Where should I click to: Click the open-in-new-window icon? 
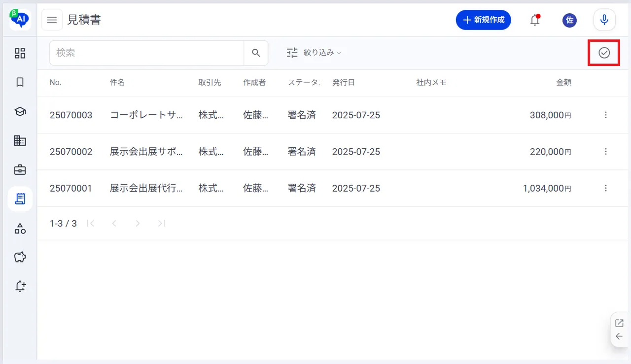click(x=620, y=323)
